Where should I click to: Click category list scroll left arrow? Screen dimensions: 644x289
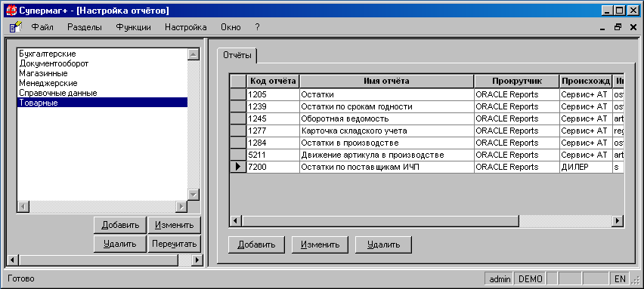click(23, 206)
